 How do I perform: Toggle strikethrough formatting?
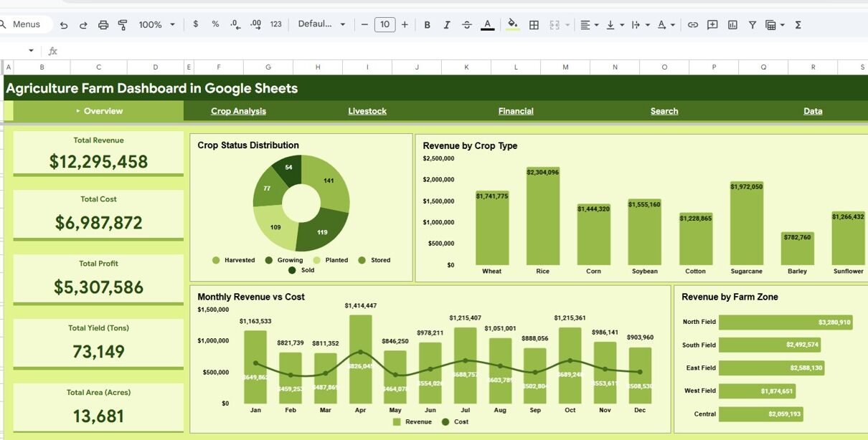[x=467, y=25]
